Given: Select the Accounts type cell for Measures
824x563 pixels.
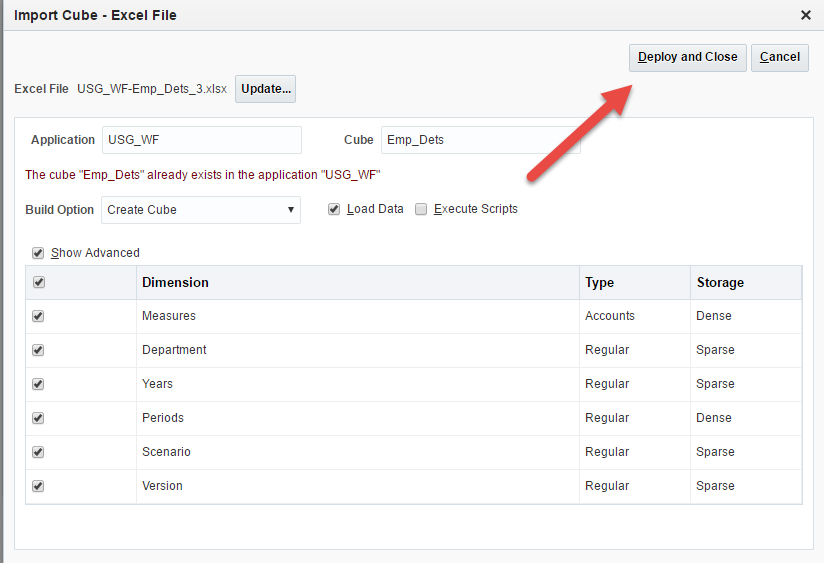Looking at the screenshot, I should click(x=609, y=316).
